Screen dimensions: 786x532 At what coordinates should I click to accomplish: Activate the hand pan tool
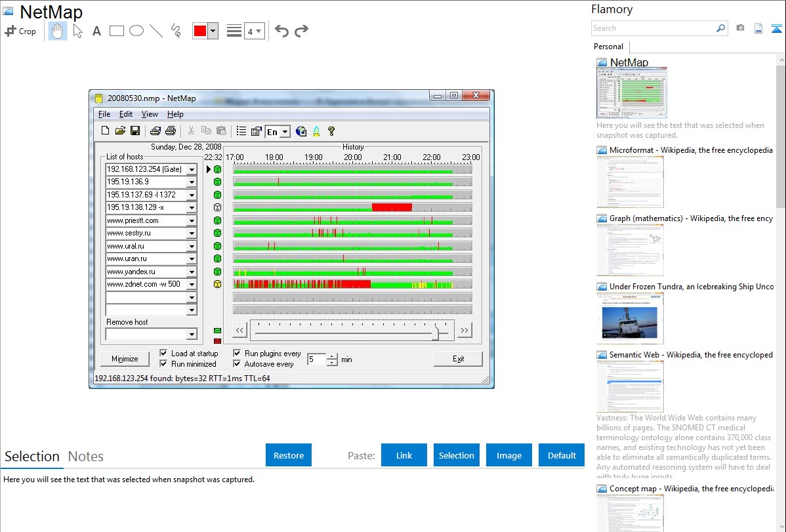(x=57, y=31)
